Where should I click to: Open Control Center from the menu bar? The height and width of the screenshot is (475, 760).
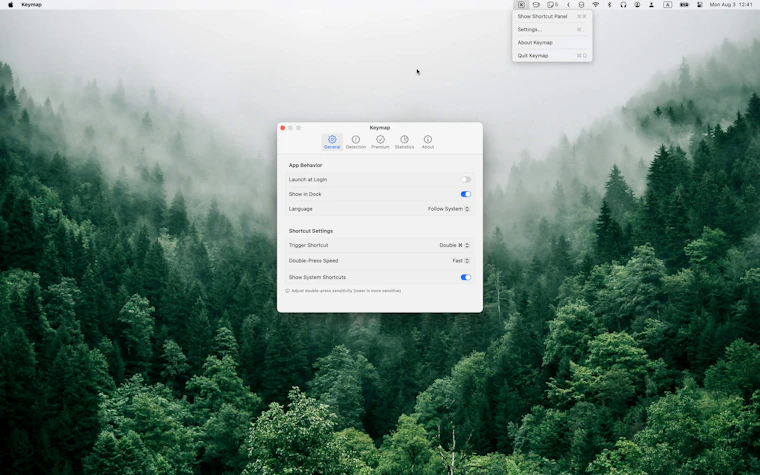(700, 4)
